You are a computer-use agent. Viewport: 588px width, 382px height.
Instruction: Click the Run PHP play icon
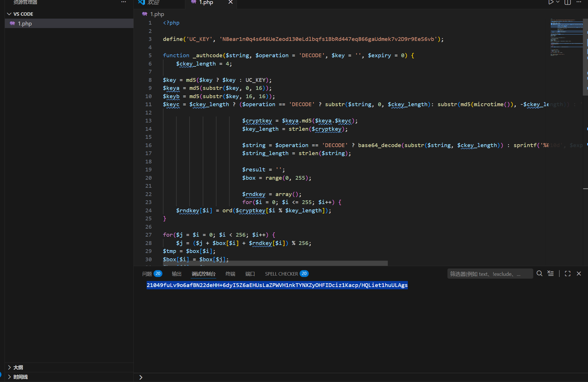point(550,2)
